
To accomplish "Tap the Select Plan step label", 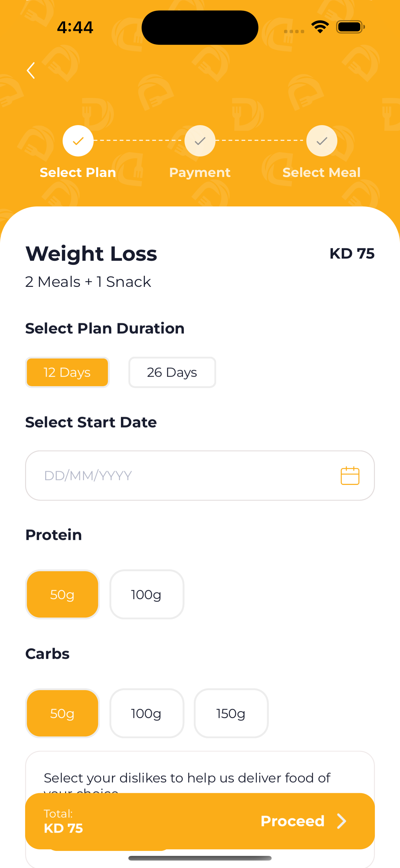I will point(78,173).
